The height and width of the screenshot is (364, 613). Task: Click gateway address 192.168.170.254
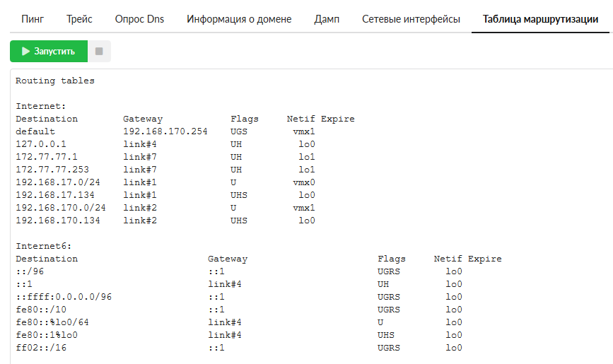click(165, 131)
